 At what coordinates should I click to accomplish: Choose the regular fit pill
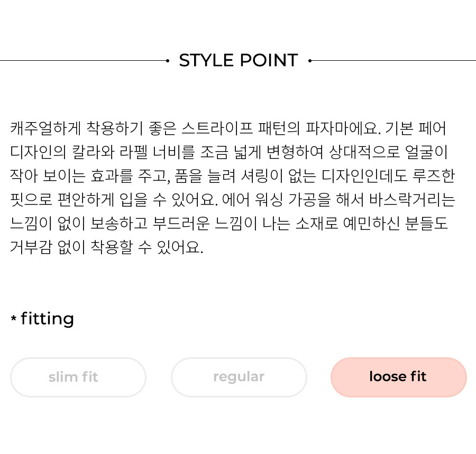click(239, 377)
